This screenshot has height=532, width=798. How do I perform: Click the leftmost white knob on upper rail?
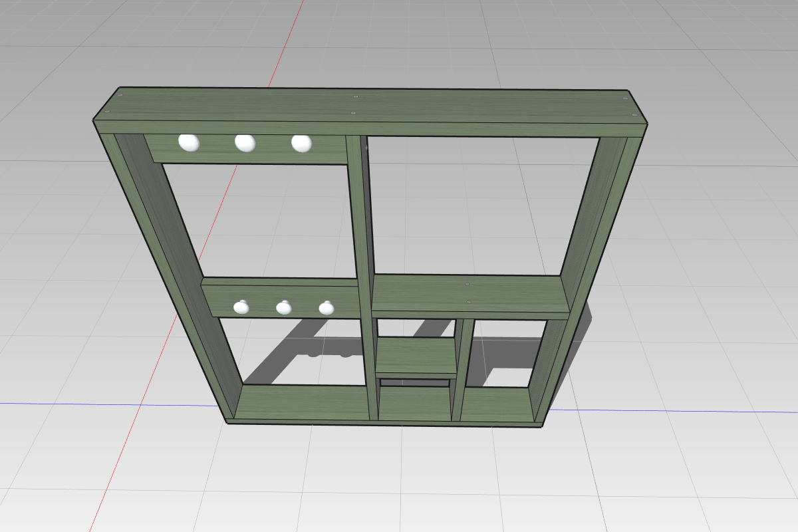[x=189, y=142]
